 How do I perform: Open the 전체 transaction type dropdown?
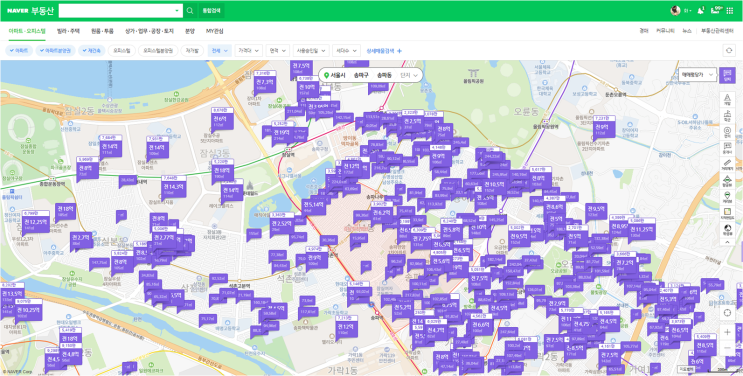[219, 51]
